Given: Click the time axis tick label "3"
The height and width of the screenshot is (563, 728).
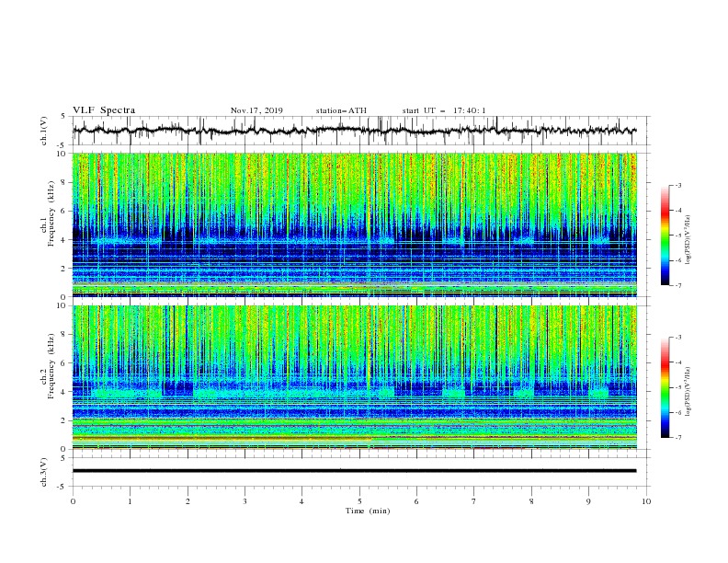Looking at the screenshot, I should 245,501.
